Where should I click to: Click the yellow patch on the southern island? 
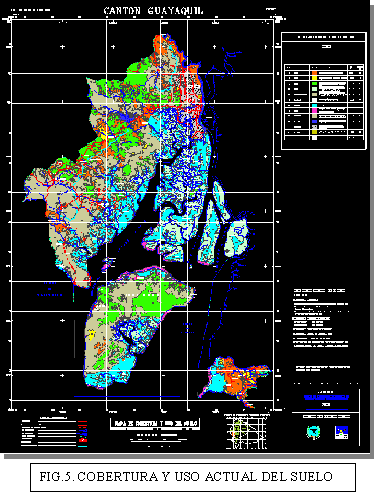(x=91, y=335)
